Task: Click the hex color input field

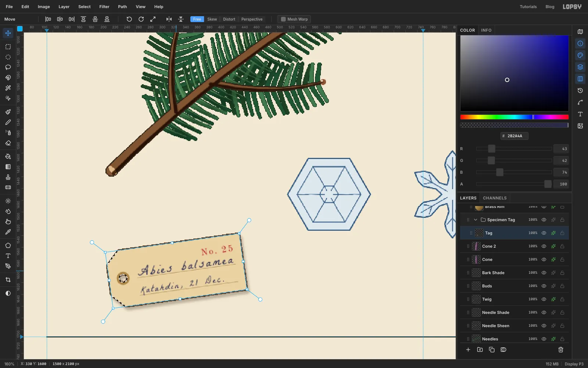Action: pyautogui.click(x=514, y=136)
